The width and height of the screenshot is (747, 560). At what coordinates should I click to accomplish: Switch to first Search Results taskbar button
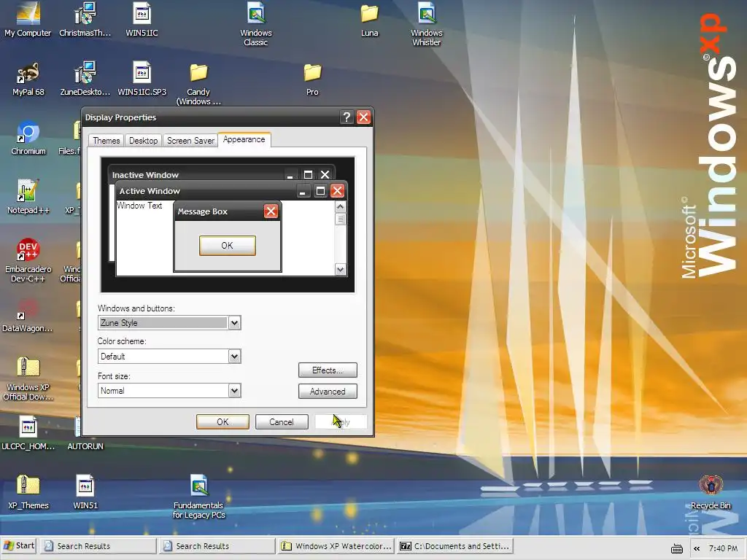98,546
